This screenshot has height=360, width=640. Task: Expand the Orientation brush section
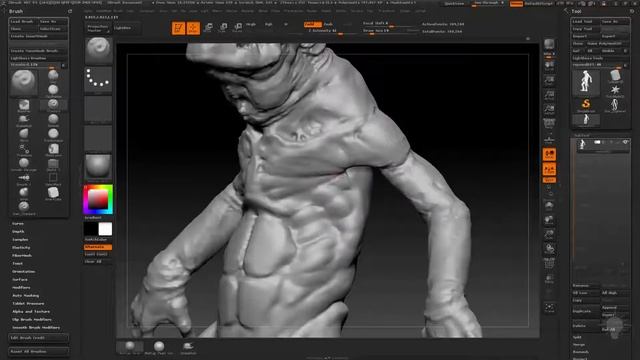pos(24,271)
